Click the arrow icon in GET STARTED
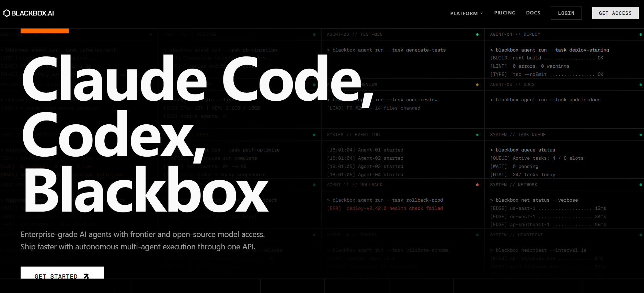The width and height of the screenshot is (644, 293). (x=86, y=276)
